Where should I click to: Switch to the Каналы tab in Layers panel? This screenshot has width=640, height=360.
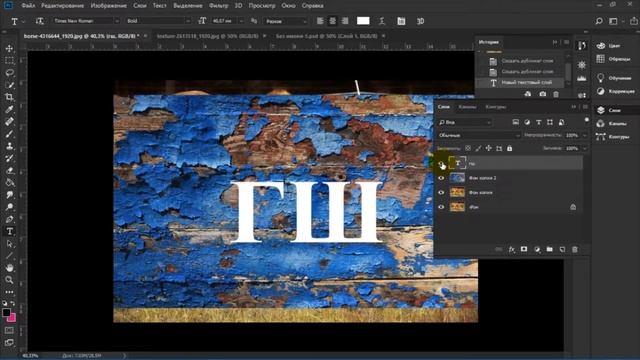coord(467,107)
